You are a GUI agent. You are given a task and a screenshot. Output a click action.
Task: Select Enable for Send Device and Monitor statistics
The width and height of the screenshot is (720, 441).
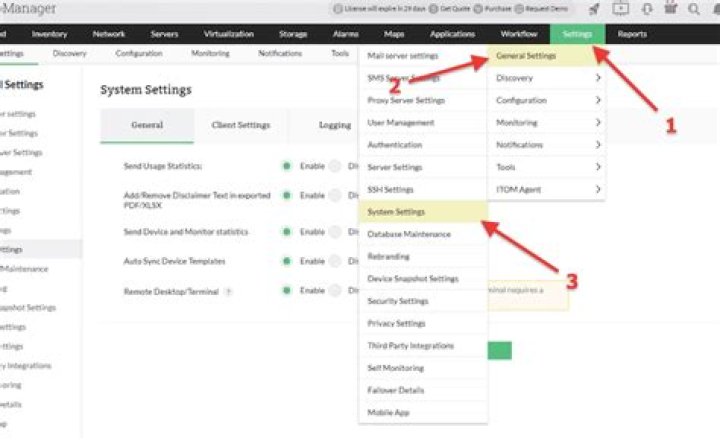[x=287, y=232]
